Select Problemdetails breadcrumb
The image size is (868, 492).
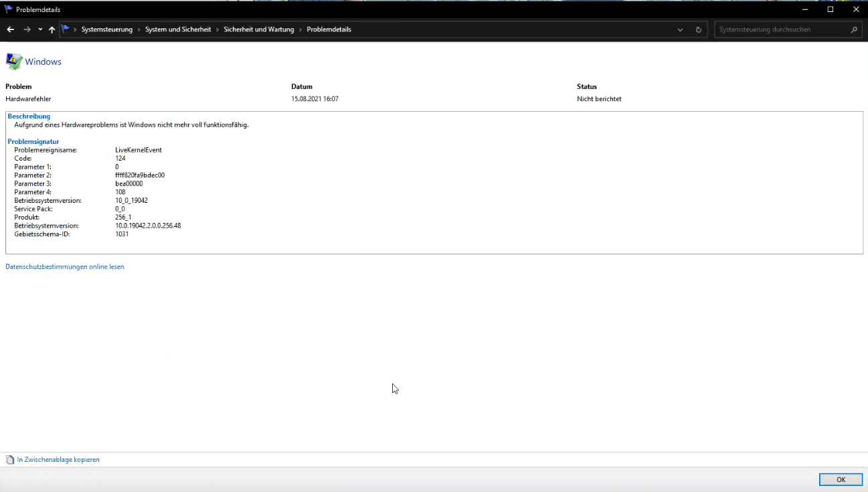tap(329, 29)
